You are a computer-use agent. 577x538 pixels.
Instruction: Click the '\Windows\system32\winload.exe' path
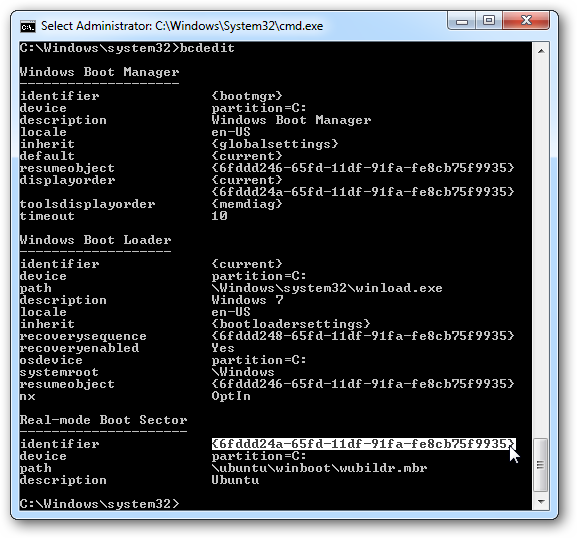click(327, 288)
